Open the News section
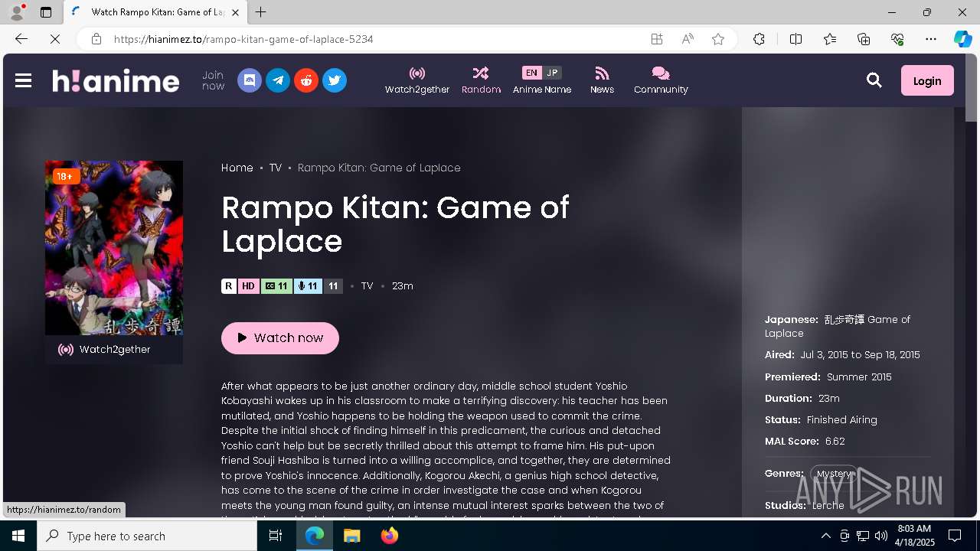 [x=602, y=80]
